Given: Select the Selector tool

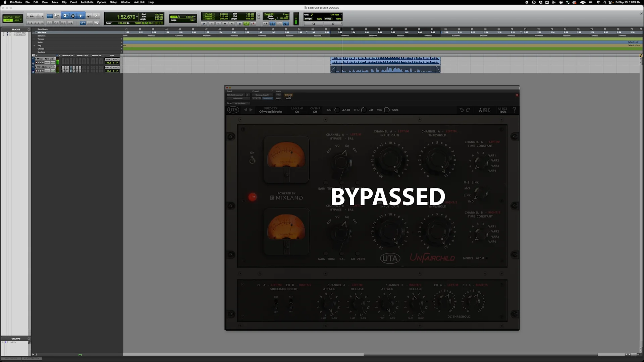Looking at the screenshot, I should [x=73, y=16].
